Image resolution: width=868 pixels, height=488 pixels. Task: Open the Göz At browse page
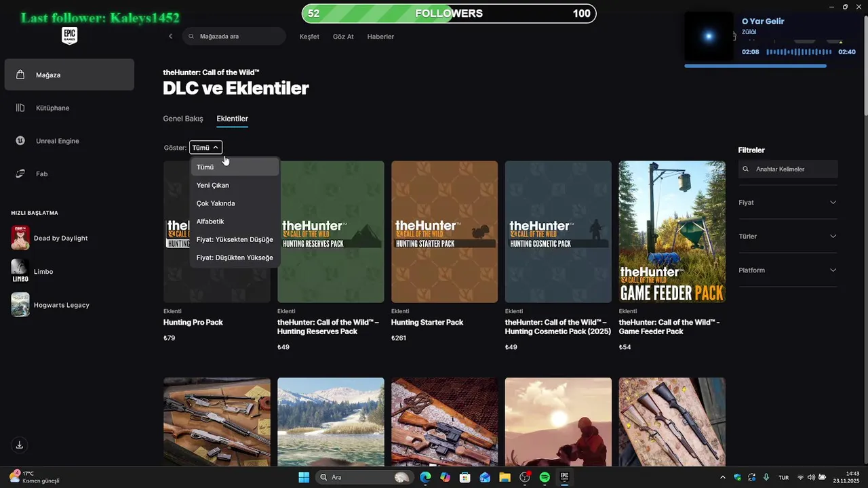(343, 37)
